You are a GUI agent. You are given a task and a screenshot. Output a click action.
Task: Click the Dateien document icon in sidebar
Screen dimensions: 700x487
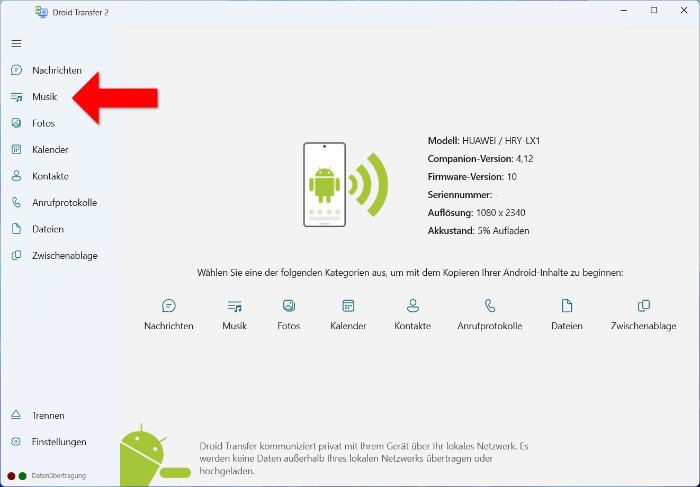pos(17,229)
